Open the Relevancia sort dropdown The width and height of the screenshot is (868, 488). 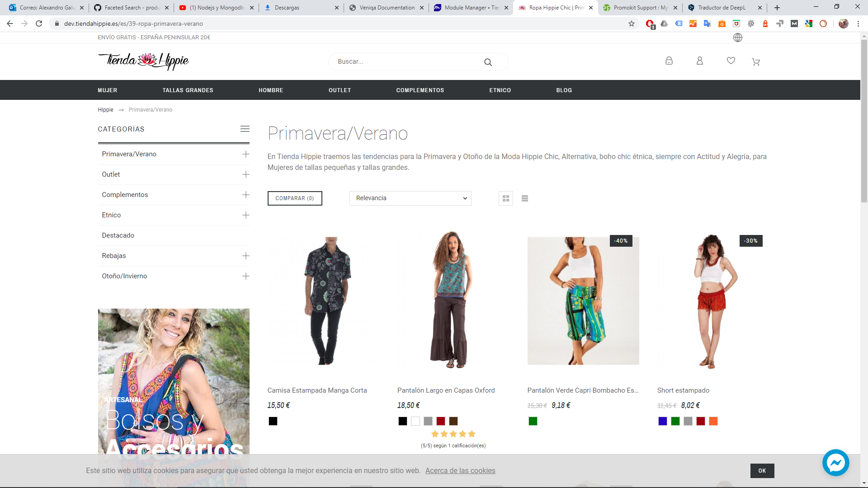tap(410, 198)
